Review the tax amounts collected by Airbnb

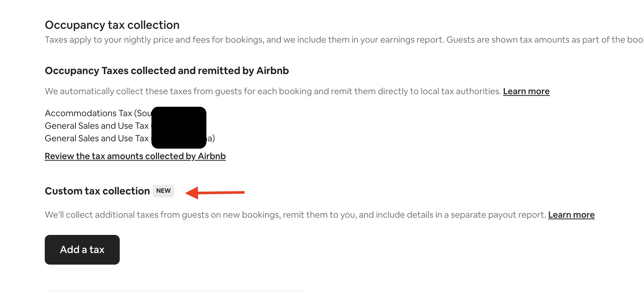point(135,156)
